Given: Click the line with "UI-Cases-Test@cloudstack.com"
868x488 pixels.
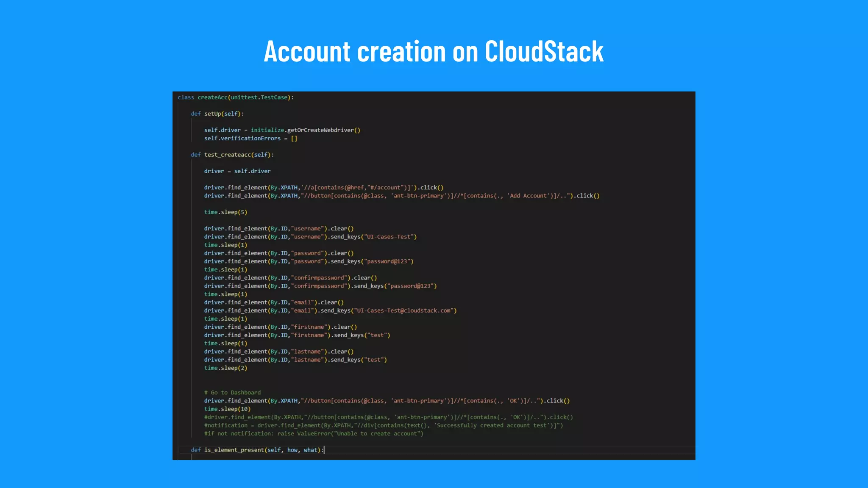Looking at the screenshot, I should (330, 311).
